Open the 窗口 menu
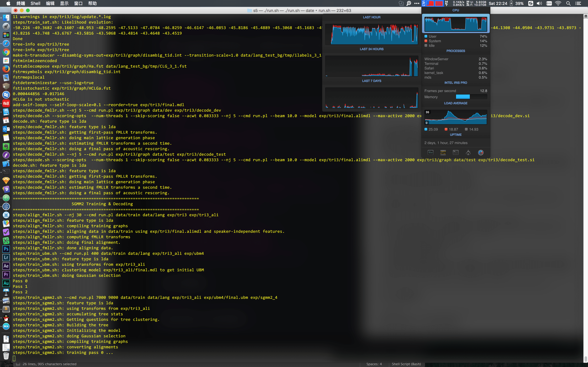 [78, 3]
